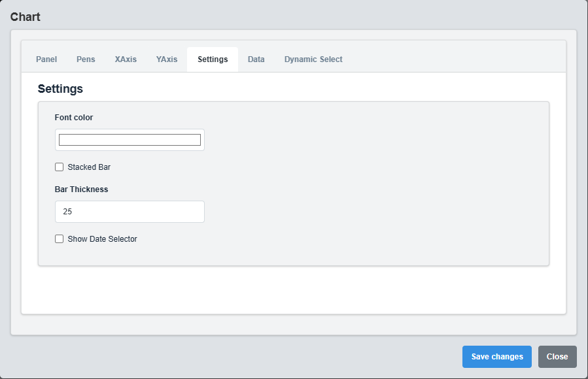Switch to the Panel tab
The height and width of the screenshot is (379, 588).
[x=46, y=59]
